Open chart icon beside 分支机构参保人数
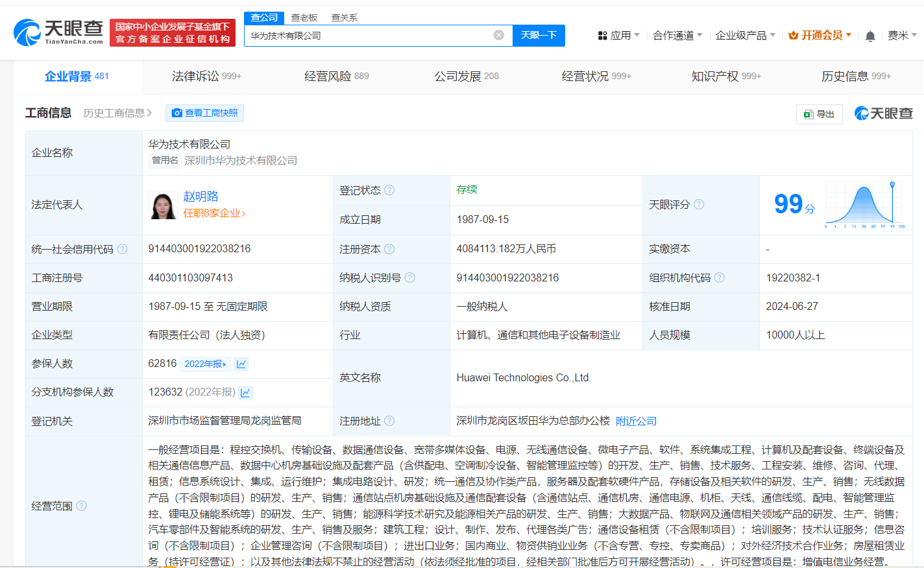Image resolution: width=924 pixels, height=568 pixels. point(246,393)
